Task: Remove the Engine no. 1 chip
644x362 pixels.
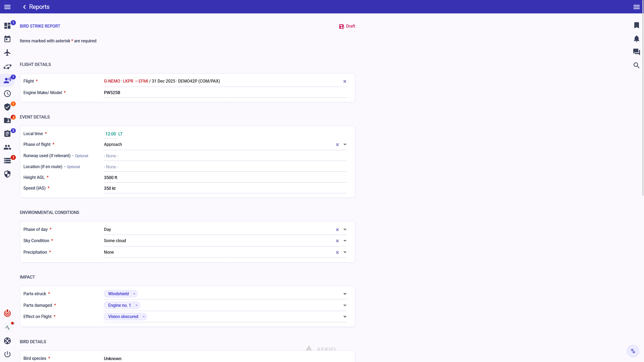Action: 137,305
